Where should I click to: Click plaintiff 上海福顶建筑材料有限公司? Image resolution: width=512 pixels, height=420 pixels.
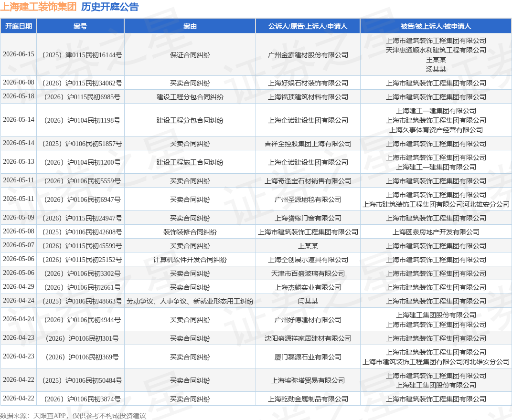pos(308,96)
